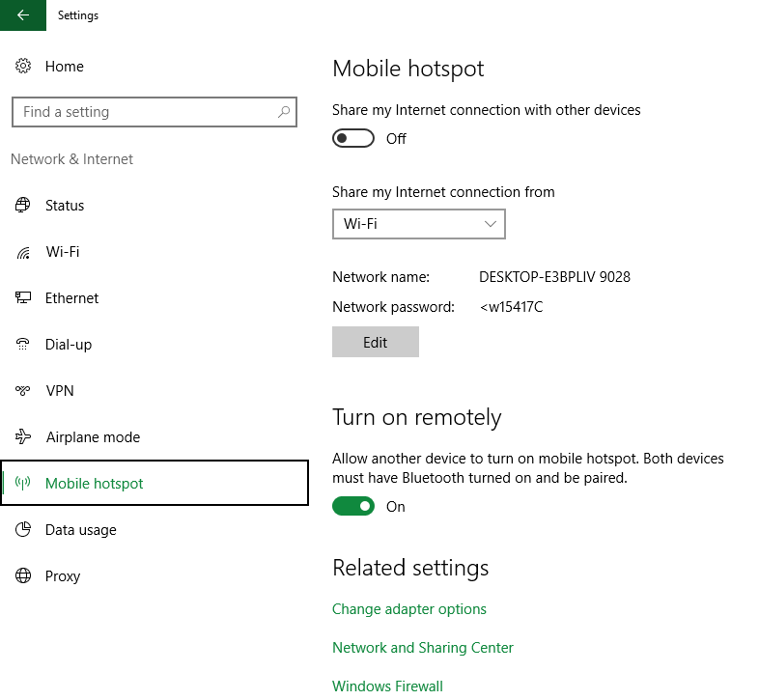Disable the Turn on remotely toggle
This screenshot has height=700, width=759.
tap(352, 506)
